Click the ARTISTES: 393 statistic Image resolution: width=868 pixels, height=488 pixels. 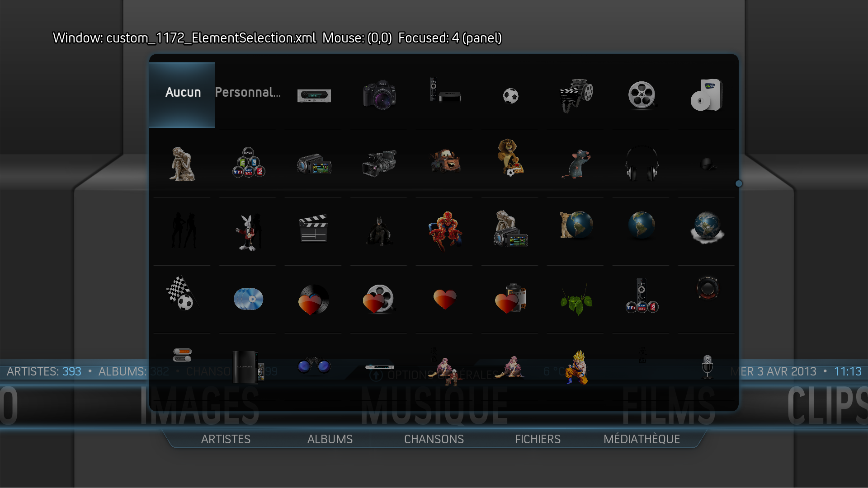44,371
